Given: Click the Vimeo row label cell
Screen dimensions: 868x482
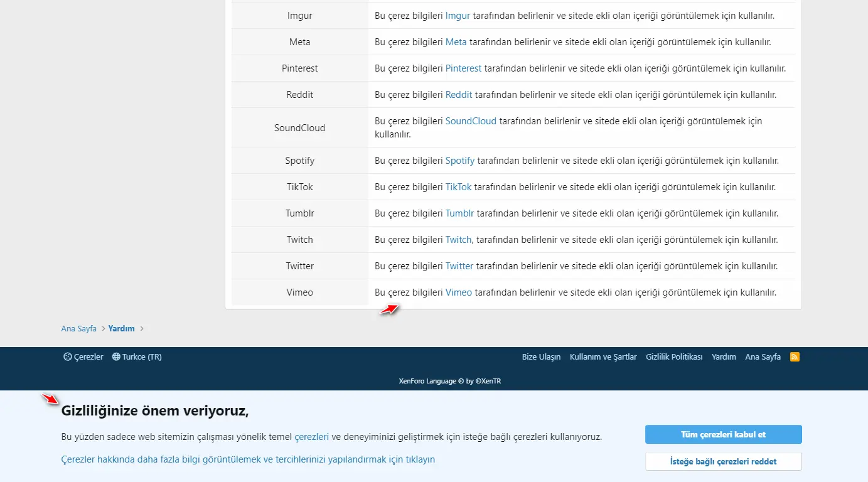Looking at the screenshot, I should pyautogui.click(x=300, y=292).
